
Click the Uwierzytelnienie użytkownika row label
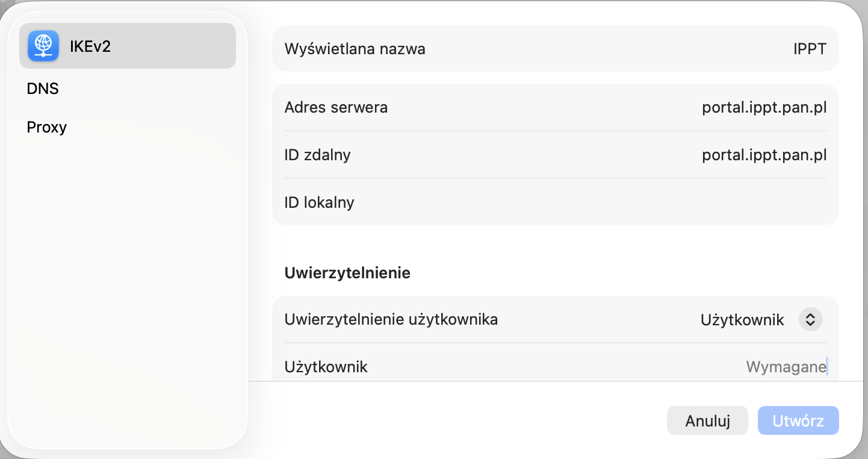tap(391, 319)
